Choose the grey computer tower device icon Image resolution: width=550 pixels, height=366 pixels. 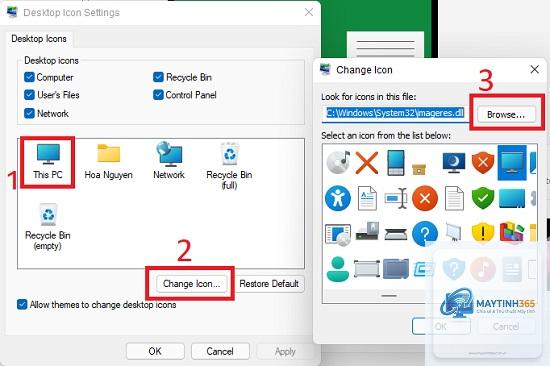pos(367,231)
